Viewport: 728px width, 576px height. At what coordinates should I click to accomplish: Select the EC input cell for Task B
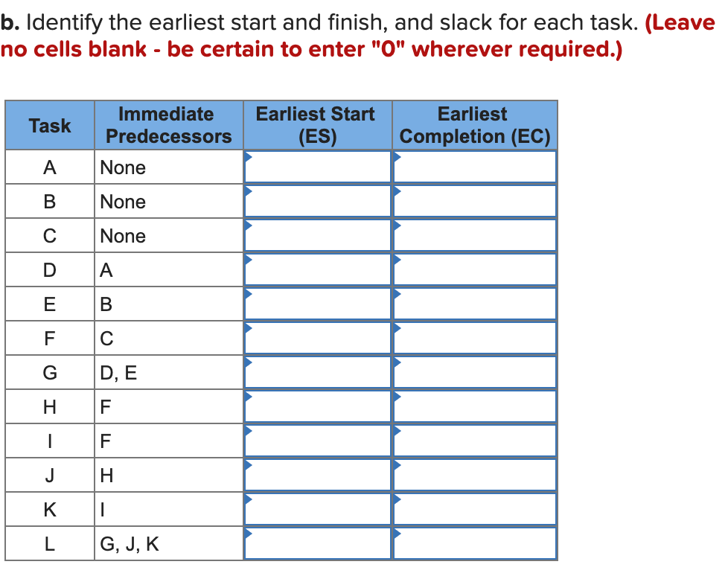pyautogui.click(x=474, y=200)
